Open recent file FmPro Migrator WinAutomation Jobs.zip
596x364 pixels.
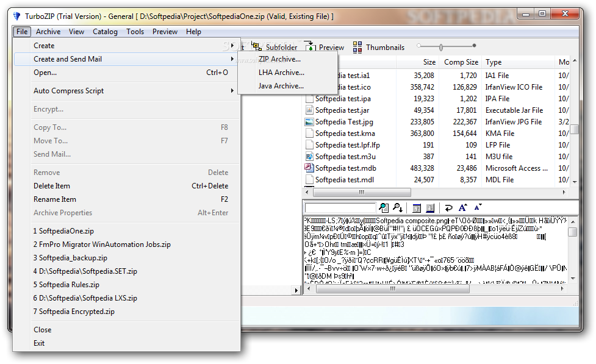coord(126,244)
